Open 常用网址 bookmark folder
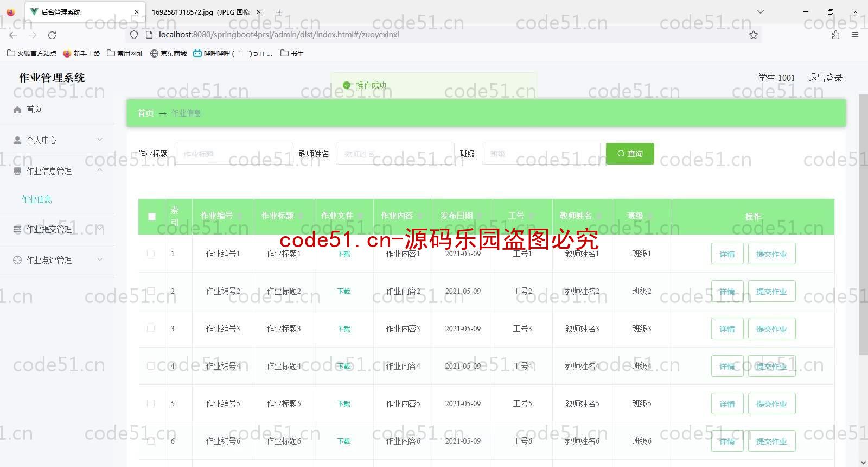Image resolution: width=868 pixels, height=467 pixels. [x=125, y=53]
